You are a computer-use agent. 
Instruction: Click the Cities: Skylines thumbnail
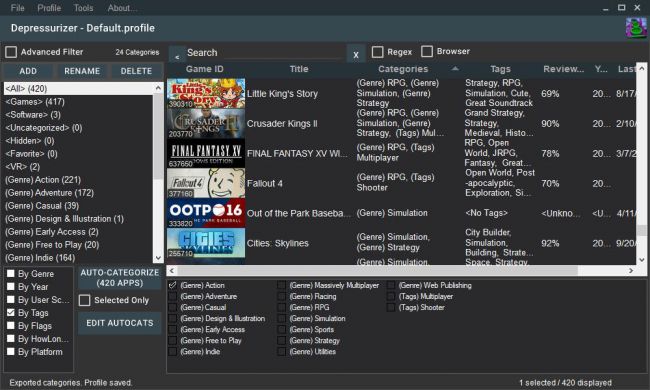[x=206, y=243]
